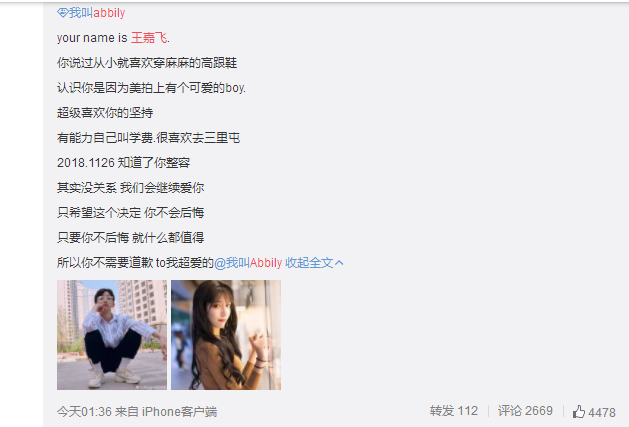
Task: Open the @我叫Abbily mention link
Action: pyautogui.click(x=248, y=263)
